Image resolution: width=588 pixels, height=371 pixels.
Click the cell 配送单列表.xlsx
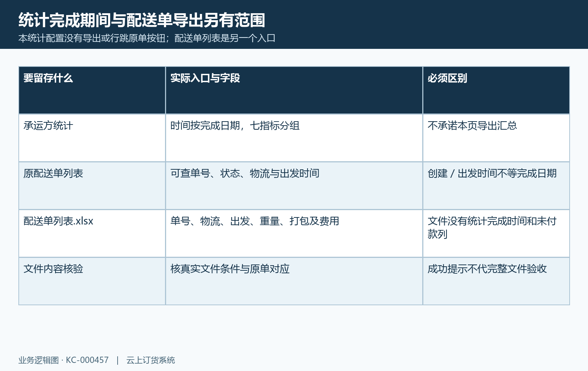pos(92,233)
